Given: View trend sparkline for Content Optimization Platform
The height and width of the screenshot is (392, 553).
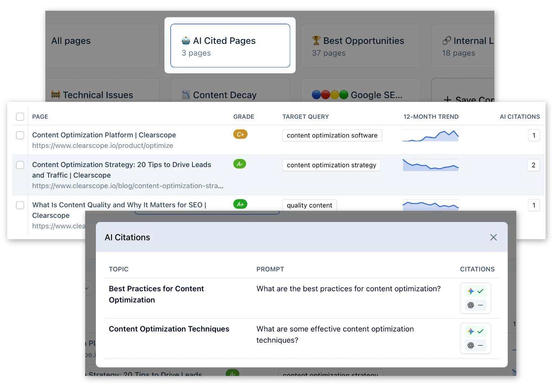Looking at the screenshot, I should pos(431,136).
